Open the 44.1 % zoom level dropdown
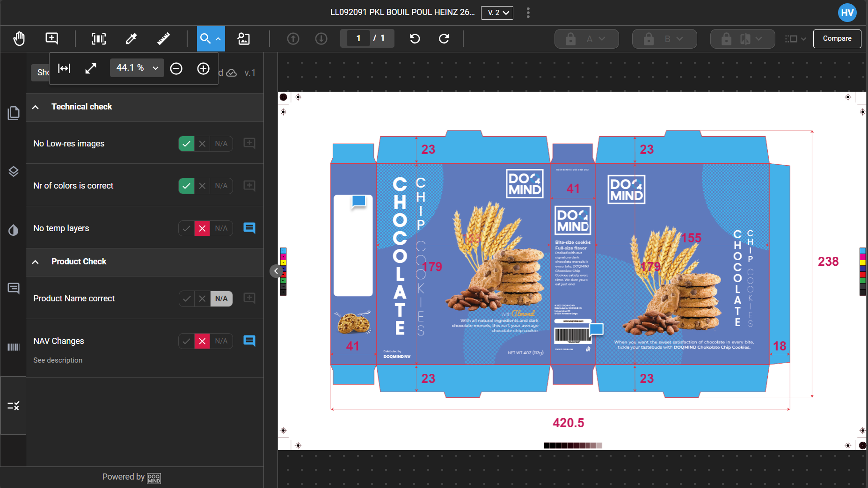Image resolution: width=868 pixels, height=488 pixels. click(x=137, y=68)
